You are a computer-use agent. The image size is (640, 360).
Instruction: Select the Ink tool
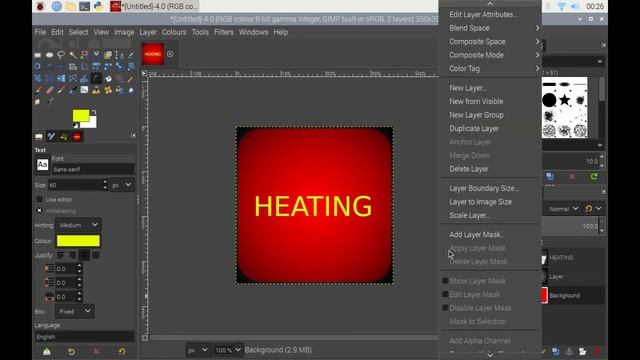click(x=73, y=90)
